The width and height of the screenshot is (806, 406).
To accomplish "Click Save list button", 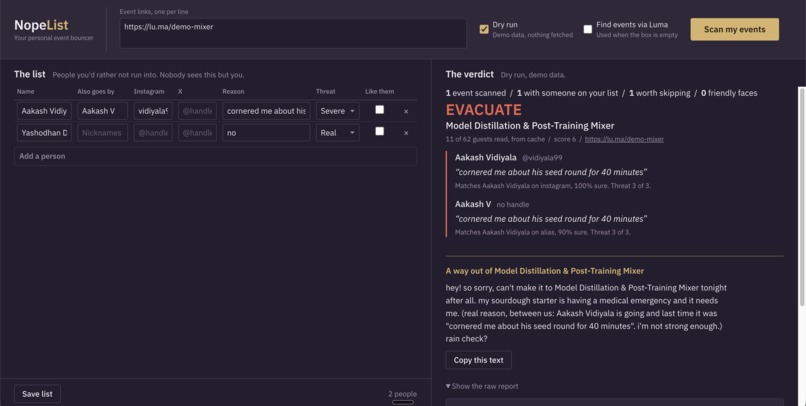I will click(37, 394).
